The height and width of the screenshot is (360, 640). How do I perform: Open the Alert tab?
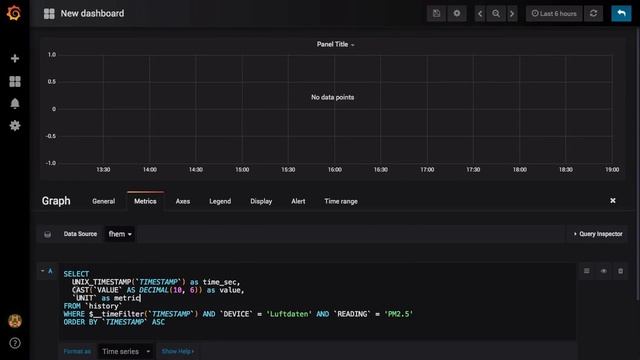(x=298, y=201)
